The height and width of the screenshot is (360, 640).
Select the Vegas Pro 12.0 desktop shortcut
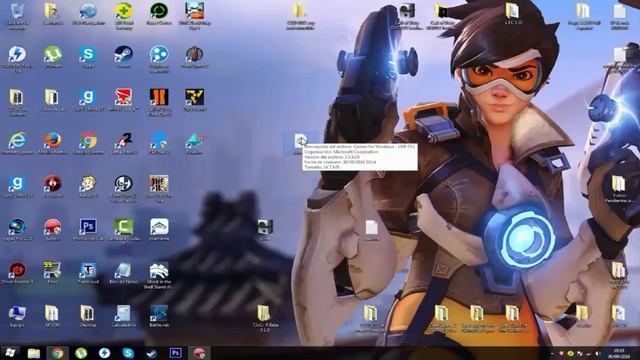[x=17, y=230]
